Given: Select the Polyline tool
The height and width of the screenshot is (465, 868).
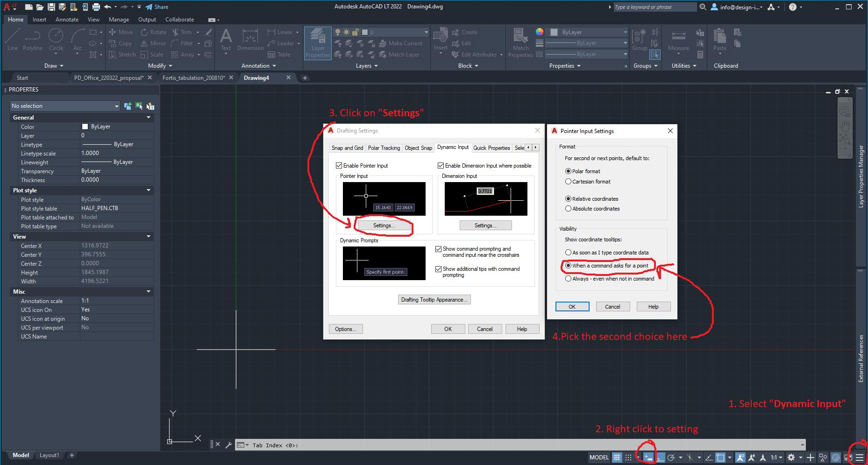Looking at the screenshot, I should tap(33, 39).
